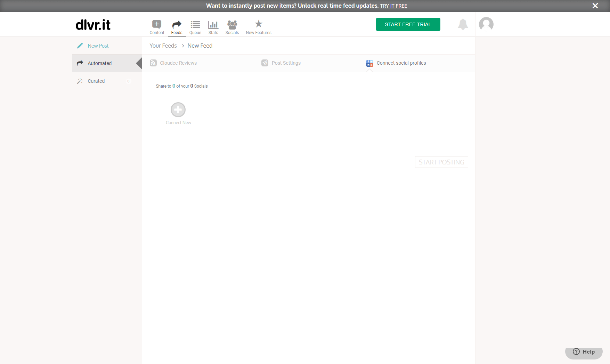
Task: Open user profile avatar menu
Action: pyautogui.click(x=486, y=24)
